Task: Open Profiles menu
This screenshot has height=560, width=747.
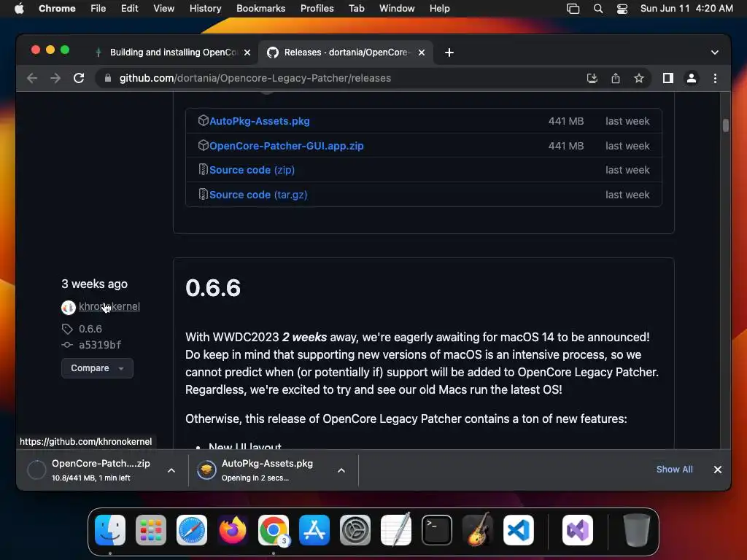Action: click(x=317, y=9)
